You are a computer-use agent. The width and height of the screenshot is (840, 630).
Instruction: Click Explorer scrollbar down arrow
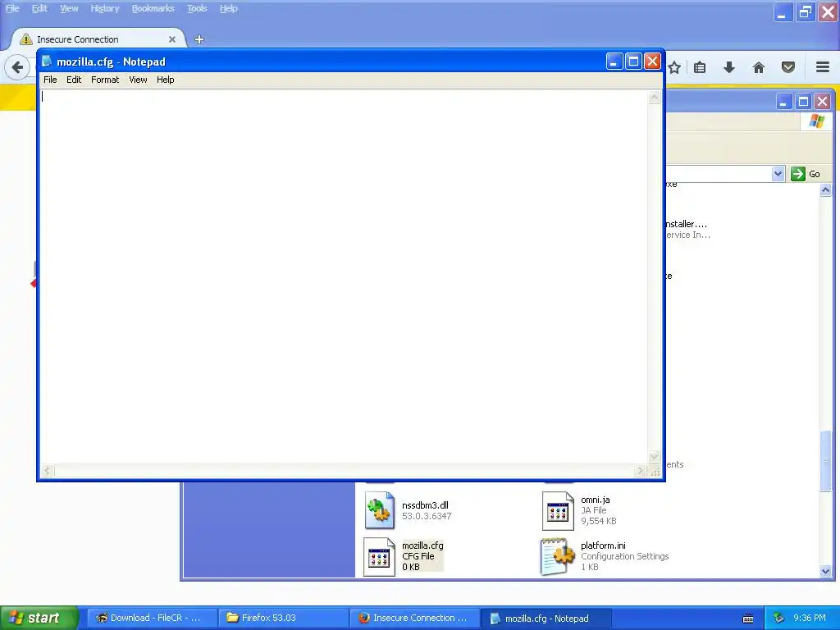pos(825,571)
